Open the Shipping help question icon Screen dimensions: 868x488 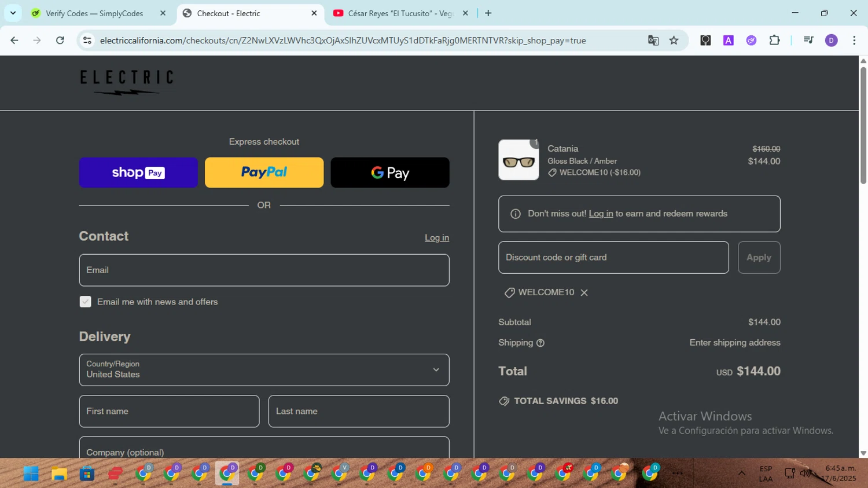[x=540, y=343]
